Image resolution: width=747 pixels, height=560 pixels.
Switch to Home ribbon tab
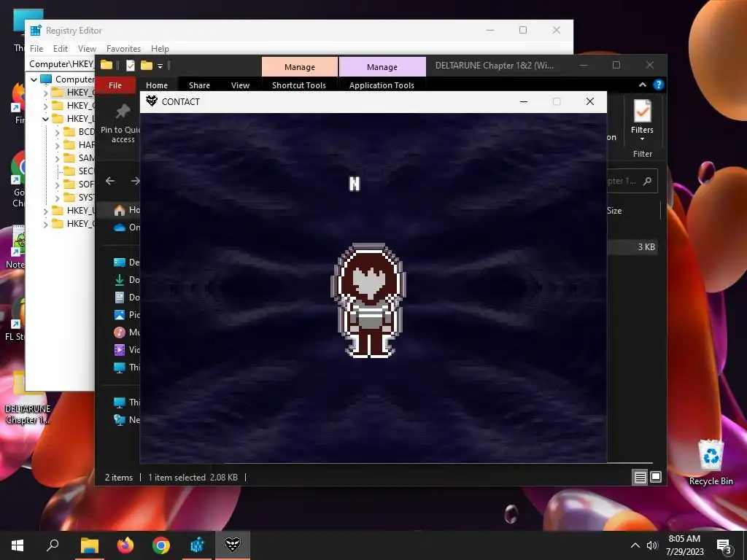point(157,85)
